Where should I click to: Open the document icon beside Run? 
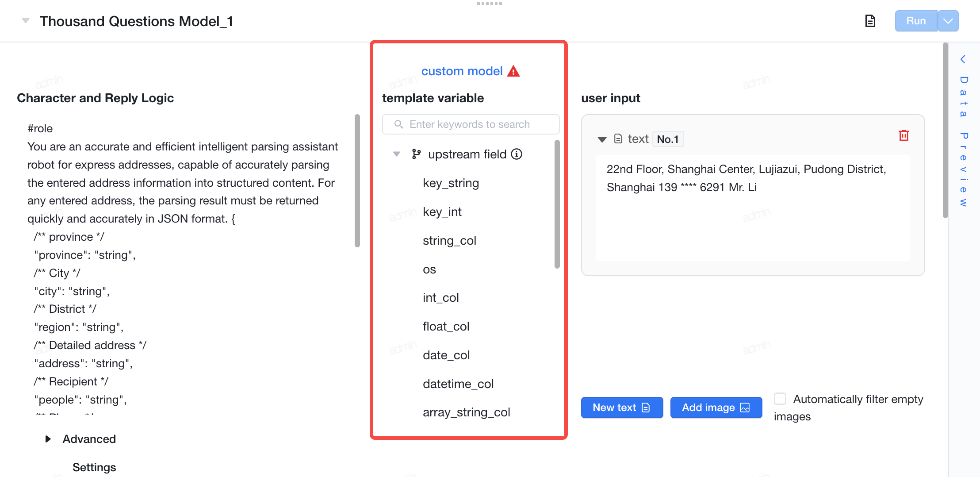pos(870,21)
